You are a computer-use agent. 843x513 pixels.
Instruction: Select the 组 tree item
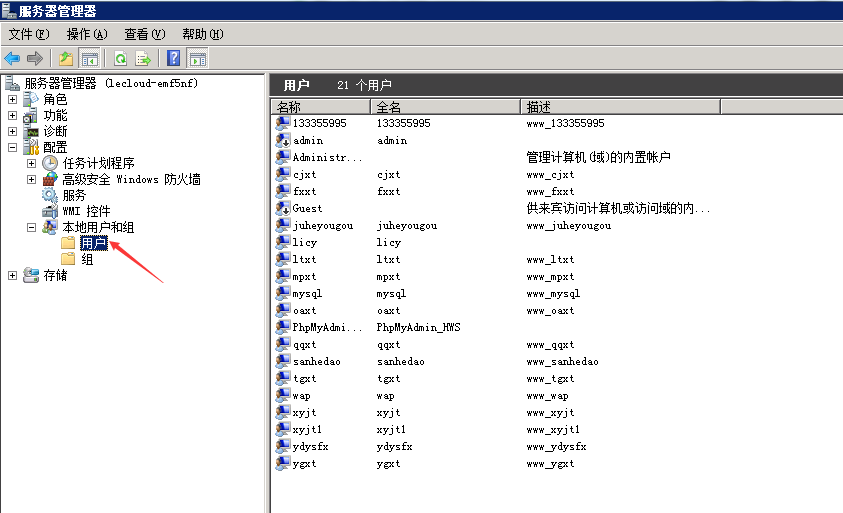click(87, 259)
